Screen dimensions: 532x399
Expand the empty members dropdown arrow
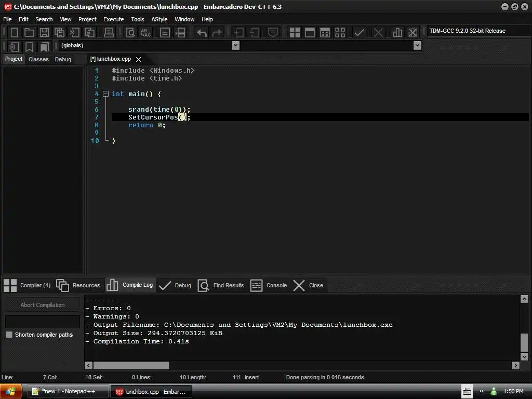pos(417,45)
